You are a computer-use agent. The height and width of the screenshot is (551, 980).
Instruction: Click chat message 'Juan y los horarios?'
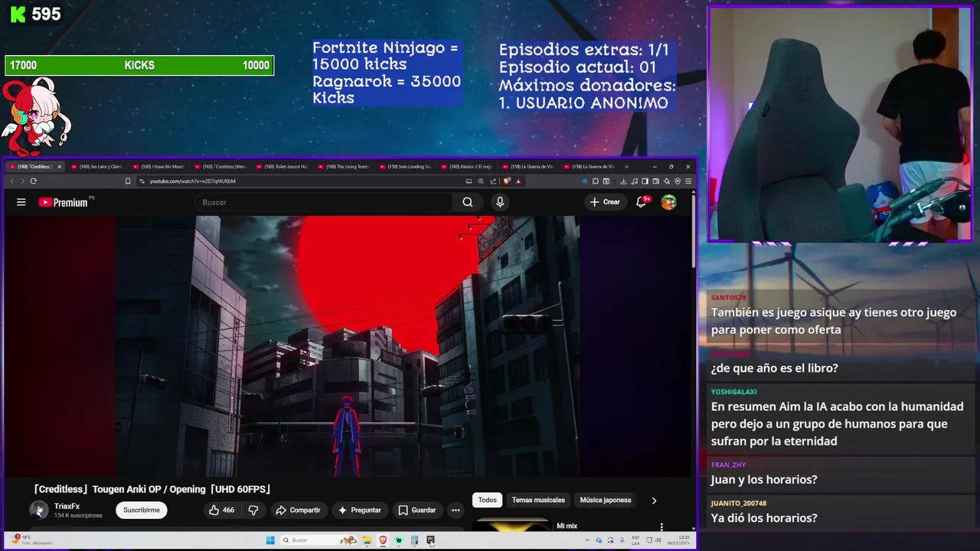764,480
